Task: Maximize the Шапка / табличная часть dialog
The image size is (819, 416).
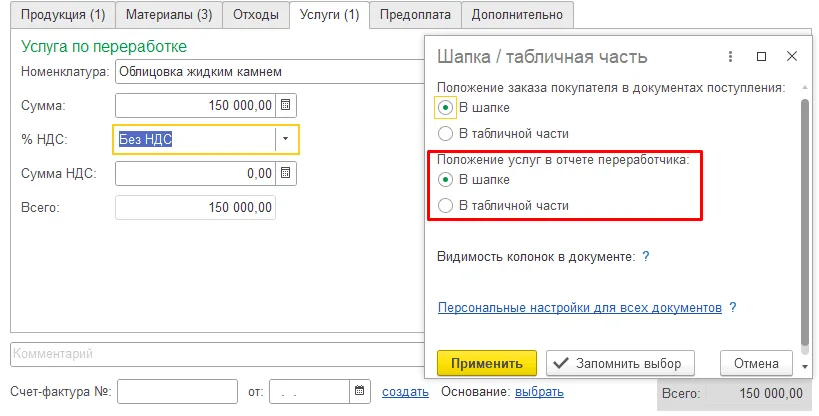Action: (762, 56)
